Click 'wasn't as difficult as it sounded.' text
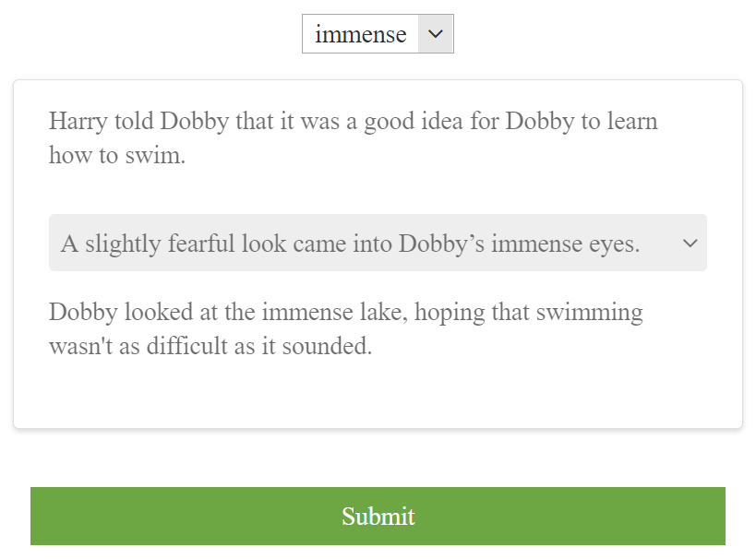The image size is (756, 559). (x=210, y=346)
